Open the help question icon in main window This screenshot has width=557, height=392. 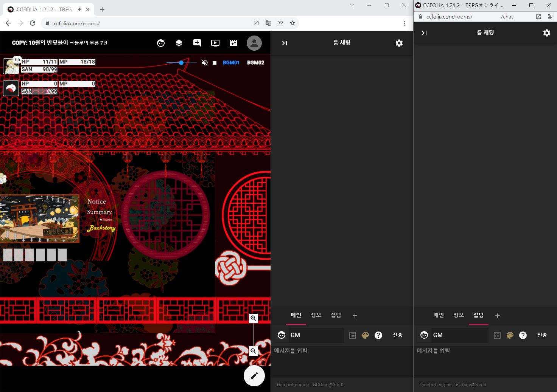pos(378,335)
